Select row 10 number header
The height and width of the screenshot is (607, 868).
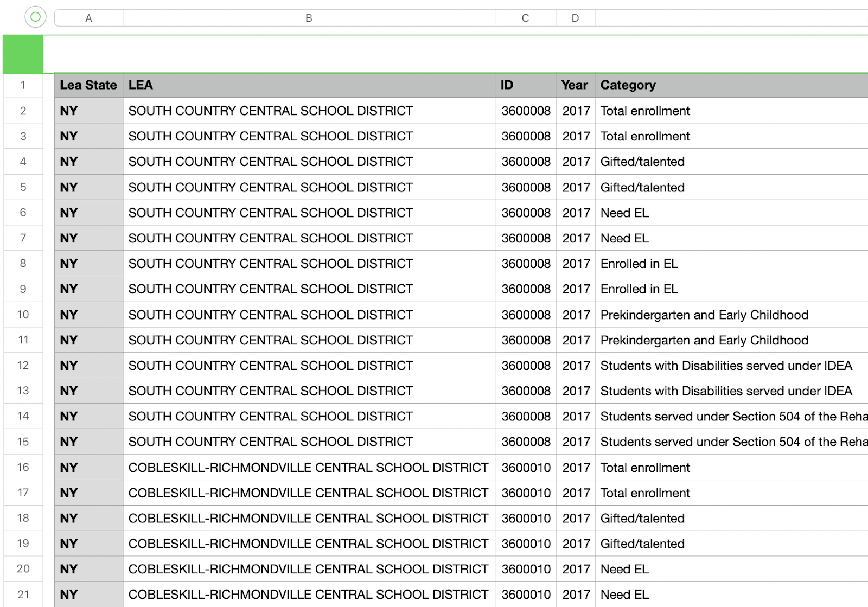point(23,315)
